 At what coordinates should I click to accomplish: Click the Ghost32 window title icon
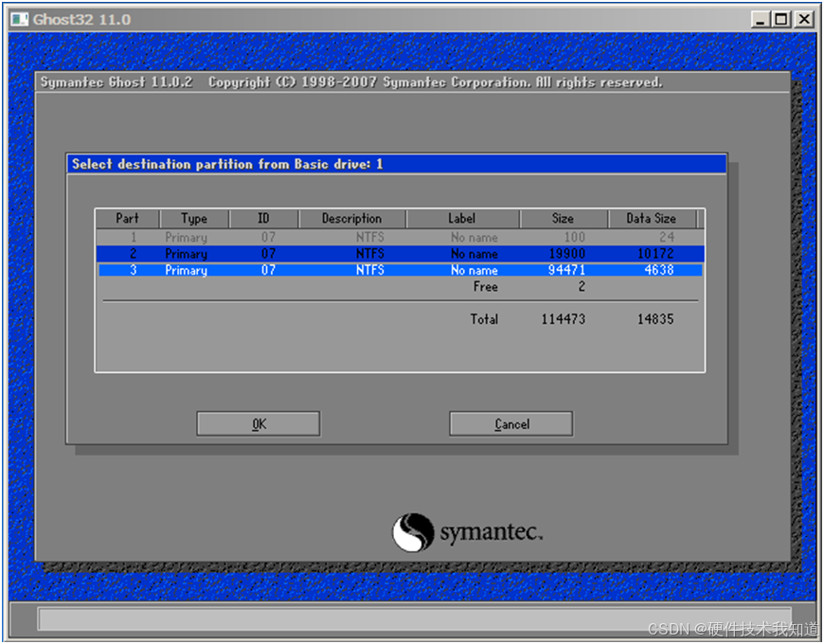(x=20, y=20)
